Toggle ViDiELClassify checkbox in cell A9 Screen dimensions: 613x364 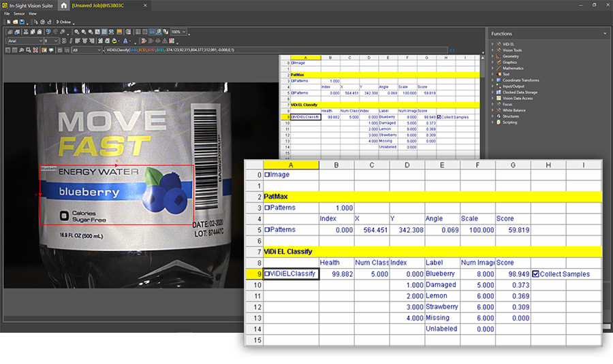click(x=267, y=274)
